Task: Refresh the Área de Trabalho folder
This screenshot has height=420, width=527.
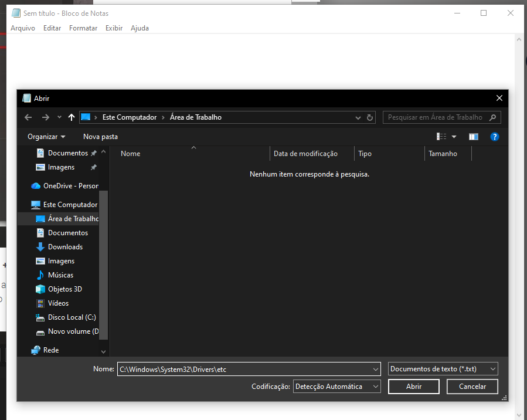Action: click(x=370, y=117)
